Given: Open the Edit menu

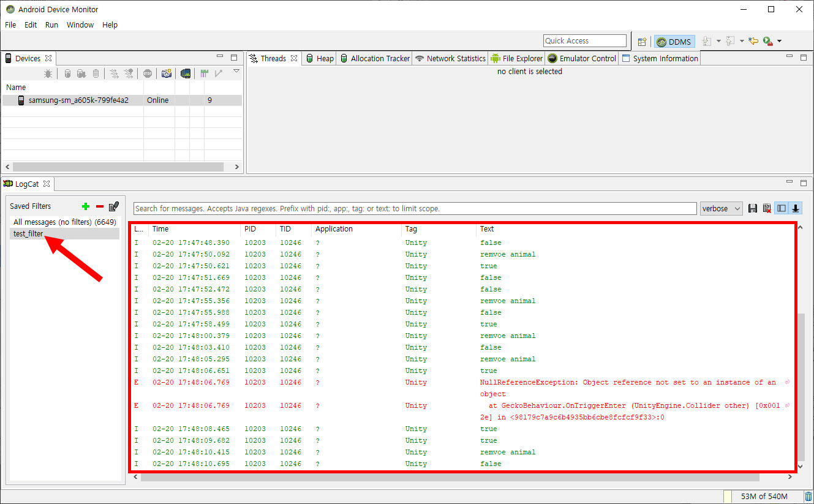Looking at the screenshot, I should (31, 24).
